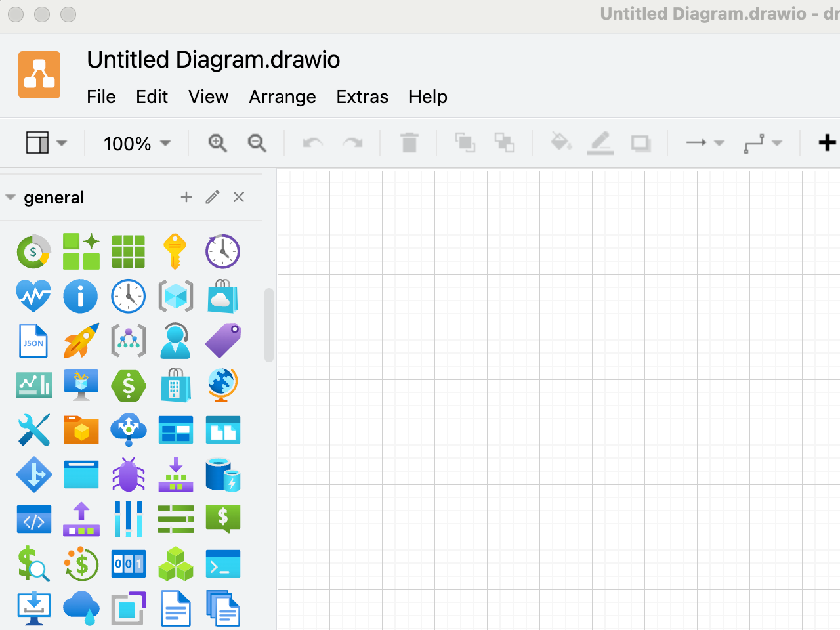Collapse the general library section
The image size is (840, 630).
pos(10,197)
